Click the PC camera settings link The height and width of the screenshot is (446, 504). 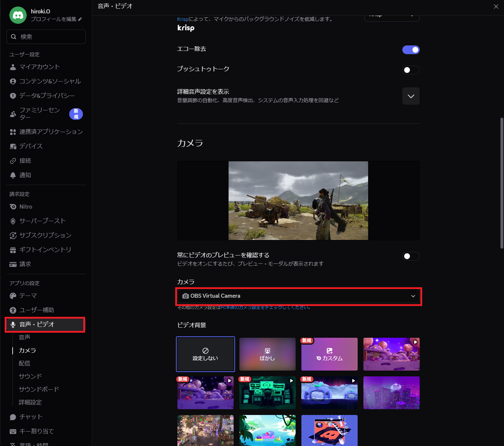264,307
